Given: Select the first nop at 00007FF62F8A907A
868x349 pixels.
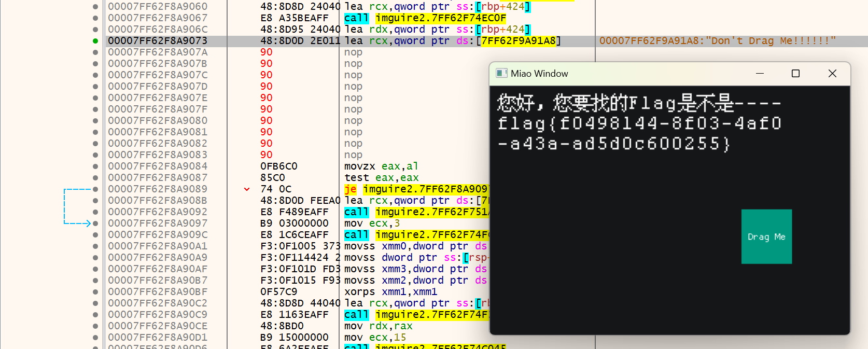Looking at the screenshot, I should tap(353, 52).
